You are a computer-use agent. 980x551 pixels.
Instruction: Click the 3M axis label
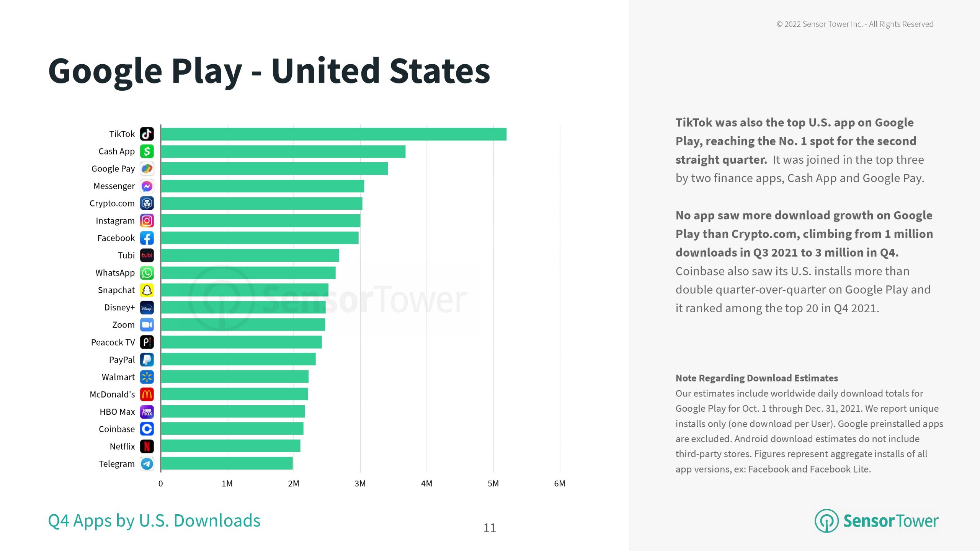coord(360,484)
